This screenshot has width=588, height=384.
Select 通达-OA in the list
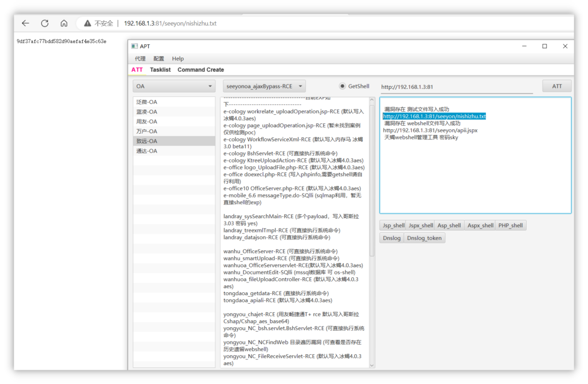tap(174, 151)
